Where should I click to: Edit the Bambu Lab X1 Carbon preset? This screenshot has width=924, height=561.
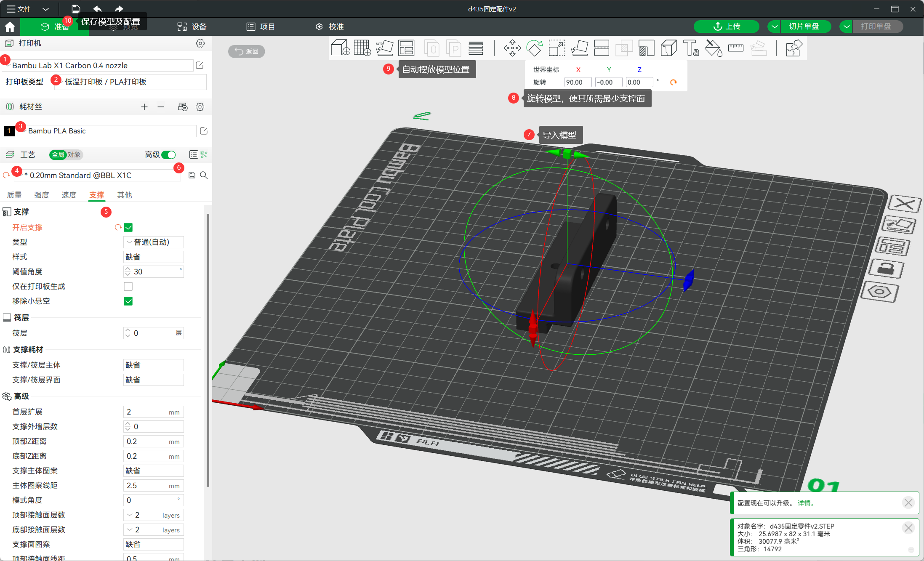point(200,65)
